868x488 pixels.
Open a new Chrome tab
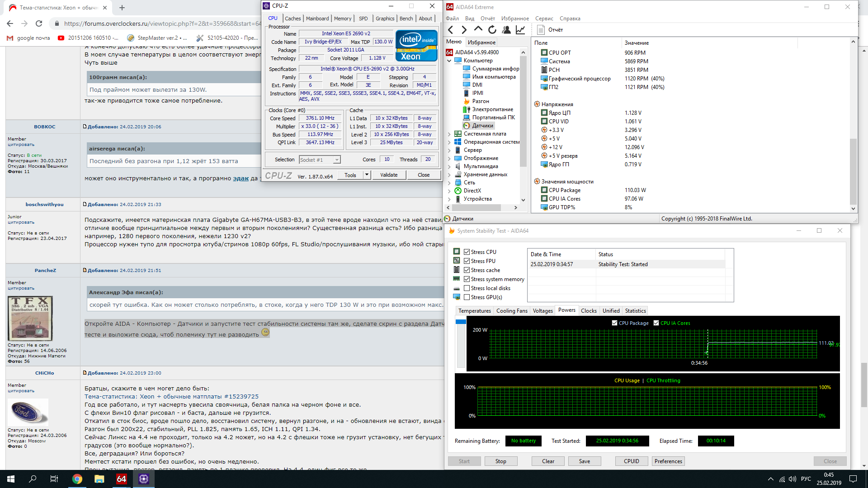click(122, 8)
